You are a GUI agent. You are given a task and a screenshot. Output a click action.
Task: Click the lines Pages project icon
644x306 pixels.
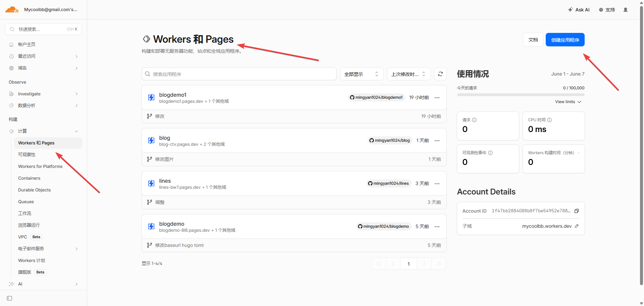click(151, 183)
